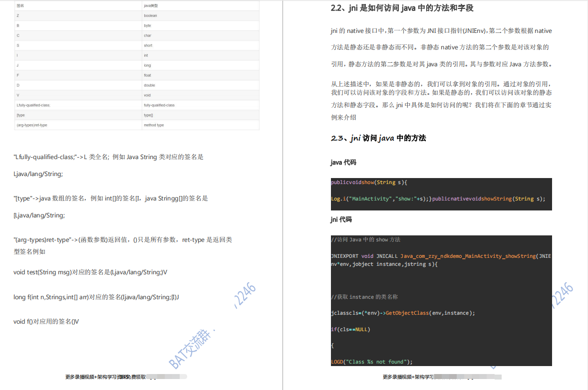Click right page footer '更多录播视频+架构学'
The width and height of the screenshot is (588, 390).
[408, 377]
